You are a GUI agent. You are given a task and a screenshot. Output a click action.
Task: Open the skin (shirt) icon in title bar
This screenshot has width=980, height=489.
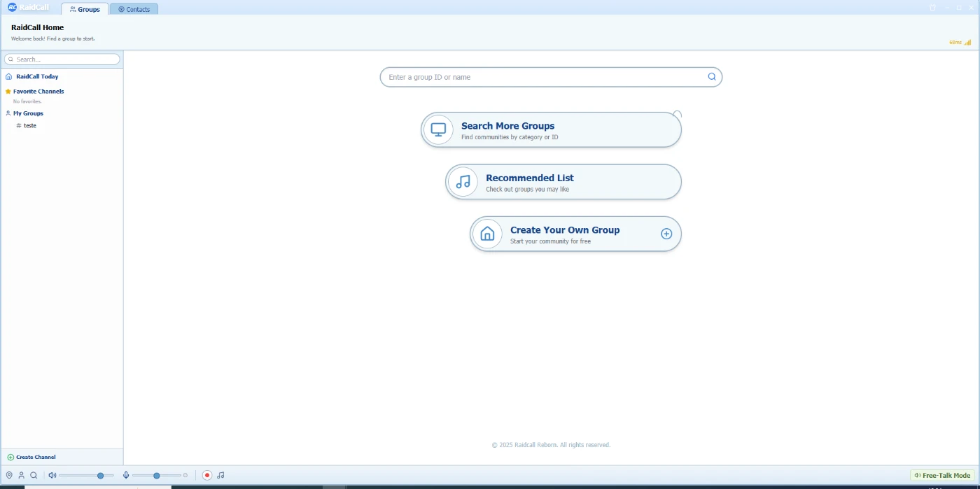932,8
